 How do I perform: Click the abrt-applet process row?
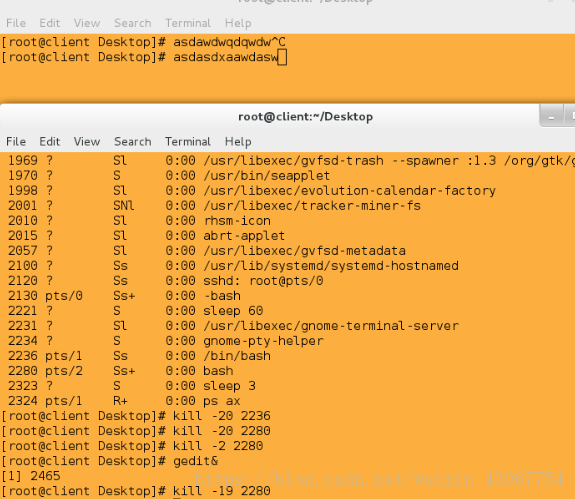coord(146,236)
